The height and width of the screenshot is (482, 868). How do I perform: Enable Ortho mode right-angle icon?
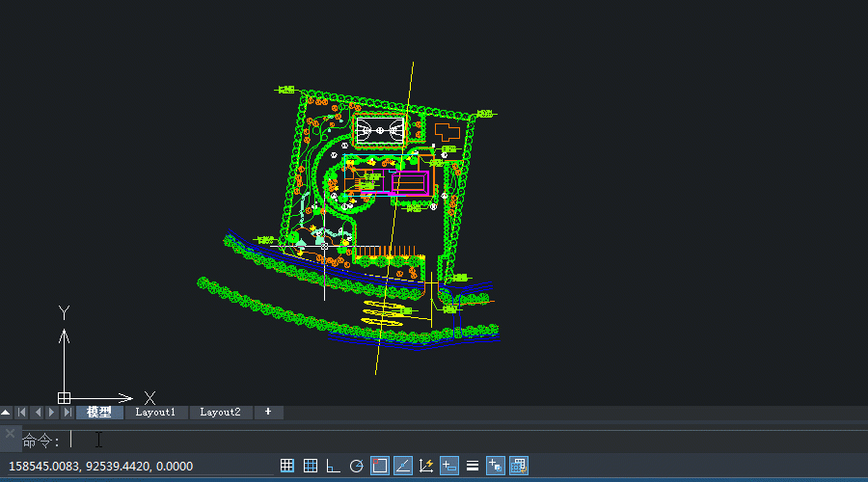click(334, 466)
